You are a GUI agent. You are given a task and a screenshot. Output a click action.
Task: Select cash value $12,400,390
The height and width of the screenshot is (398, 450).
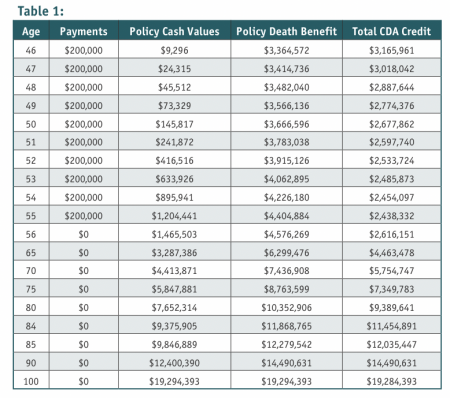pyautogui.click(x=174, y=363)
